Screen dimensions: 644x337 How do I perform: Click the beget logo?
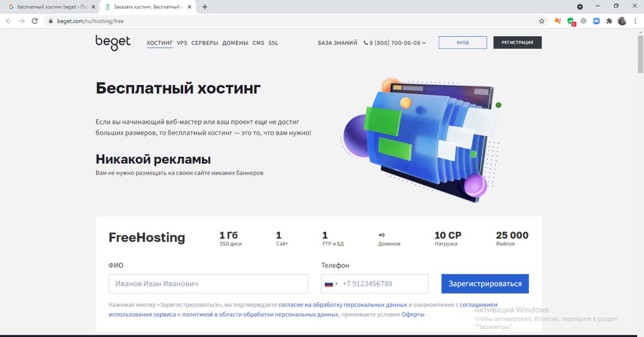coord(113,42)
